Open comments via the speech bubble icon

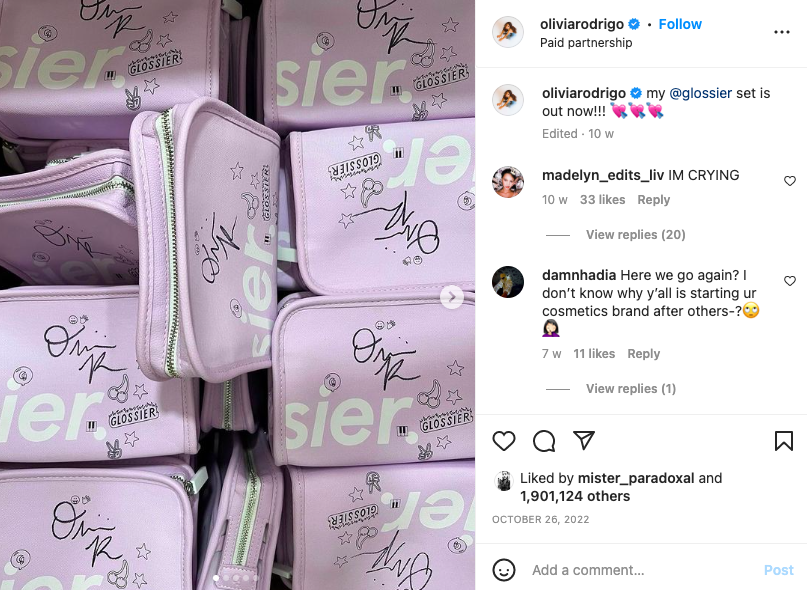543,441
